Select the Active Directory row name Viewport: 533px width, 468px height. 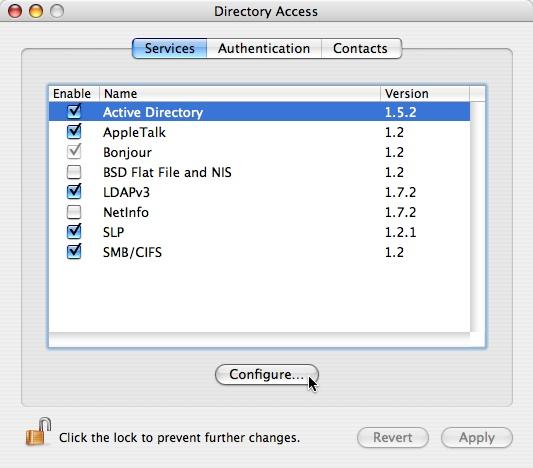(153, 112)
